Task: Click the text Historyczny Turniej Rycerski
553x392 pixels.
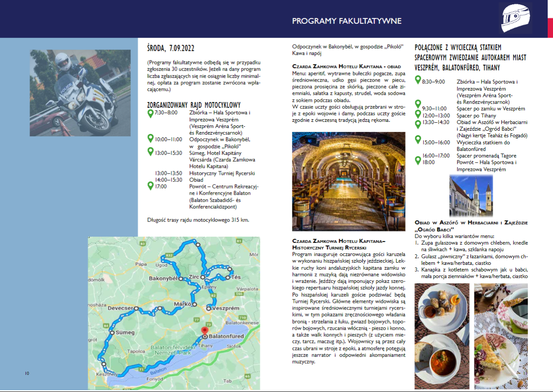Action: coord(222,173)
